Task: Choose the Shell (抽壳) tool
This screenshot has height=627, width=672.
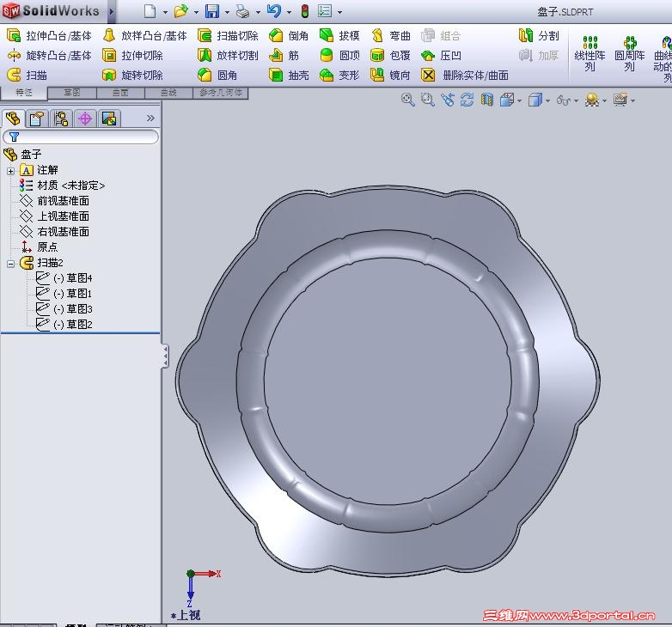Action: coord(289,75)
